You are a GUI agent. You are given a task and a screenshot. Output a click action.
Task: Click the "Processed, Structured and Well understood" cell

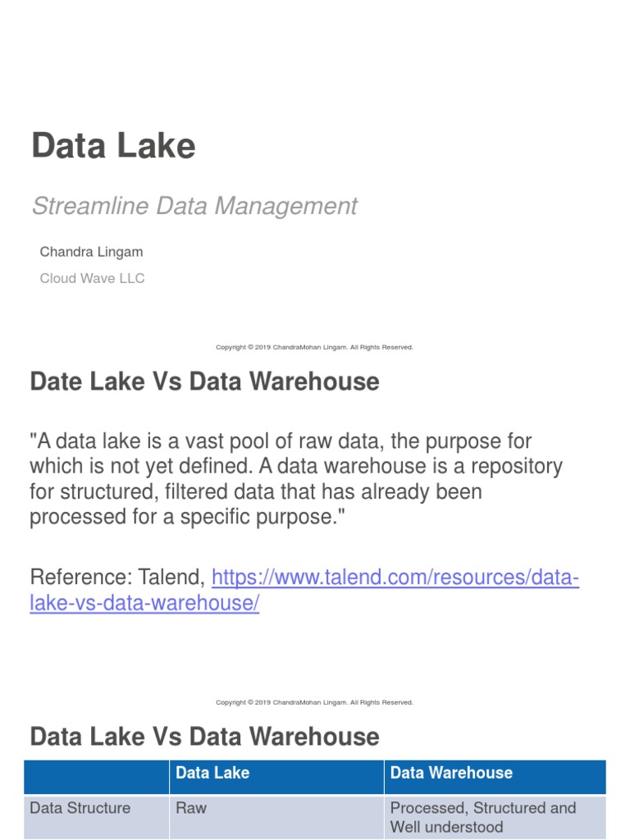point(483,817)
